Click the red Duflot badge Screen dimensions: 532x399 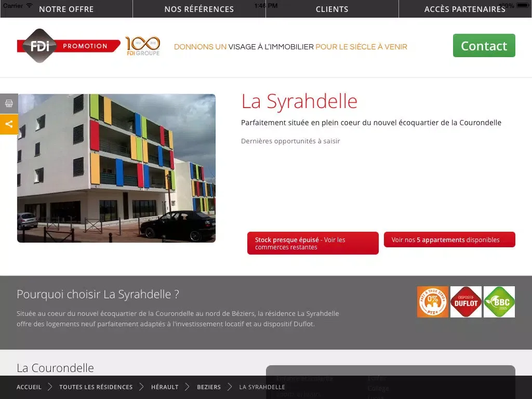point(466,302)
